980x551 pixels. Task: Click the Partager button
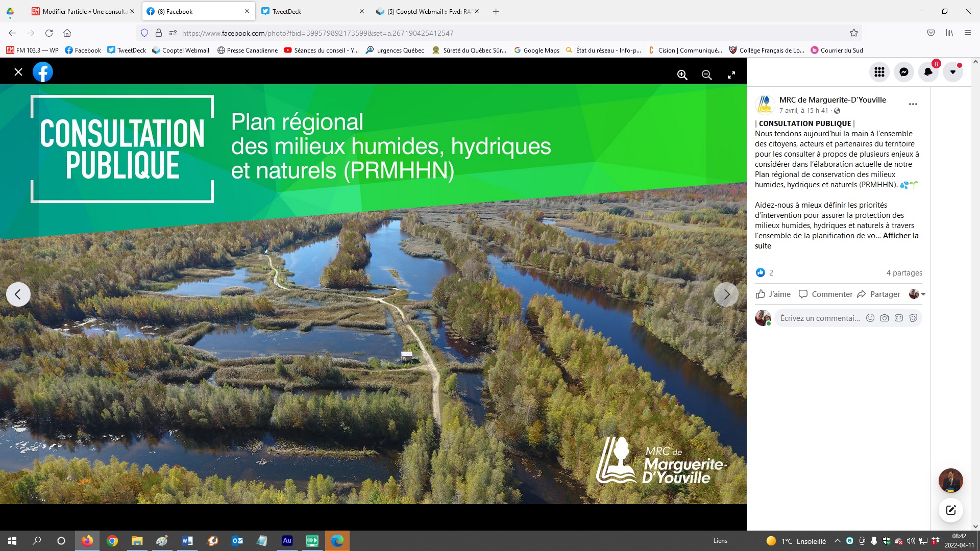coord(879,294)
